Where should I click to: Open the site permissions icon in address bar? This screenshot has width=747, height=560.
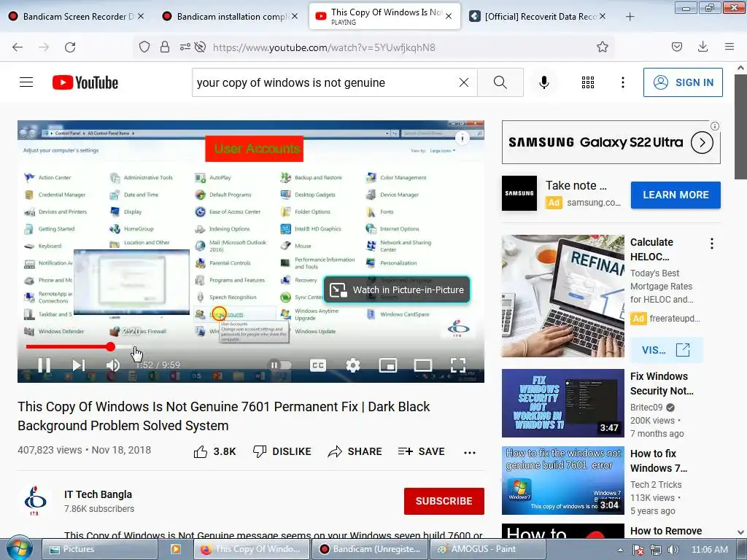point(185,47)
